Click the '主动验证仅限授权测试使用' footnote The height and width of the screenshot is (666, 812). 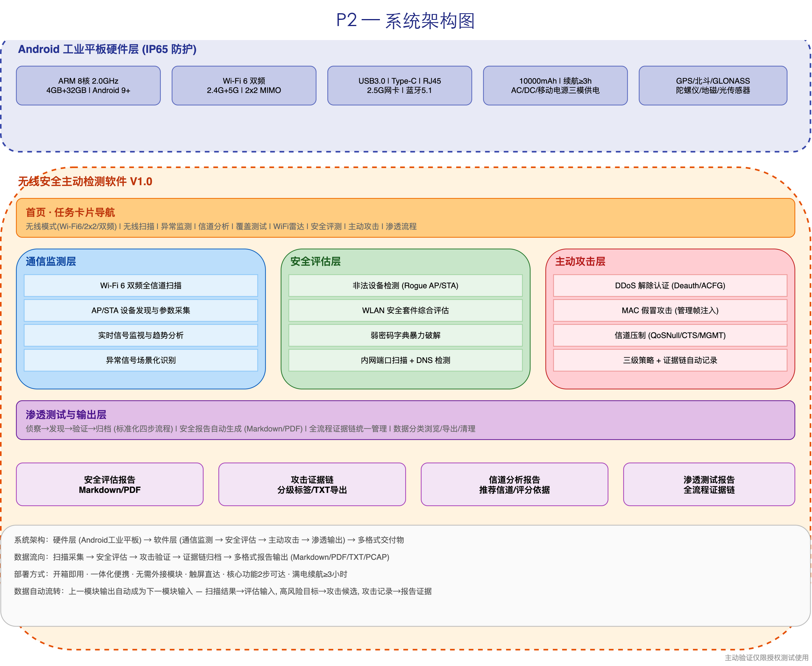point(766,657)
